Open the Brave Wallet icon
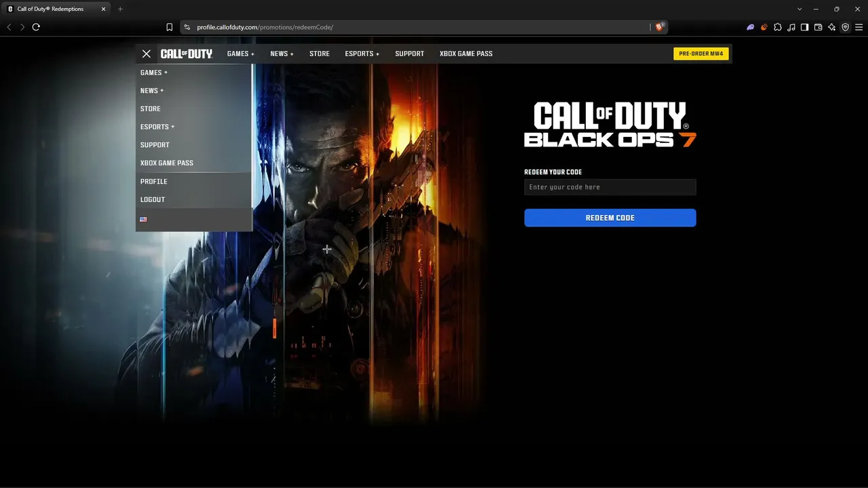This screenshot has height=488, width=868. pos(818,27)
